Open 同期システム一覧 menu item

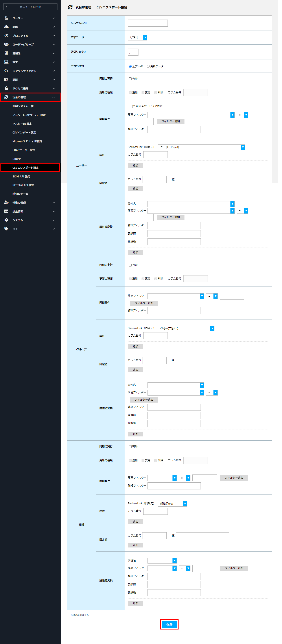click(x=23, y=106)
